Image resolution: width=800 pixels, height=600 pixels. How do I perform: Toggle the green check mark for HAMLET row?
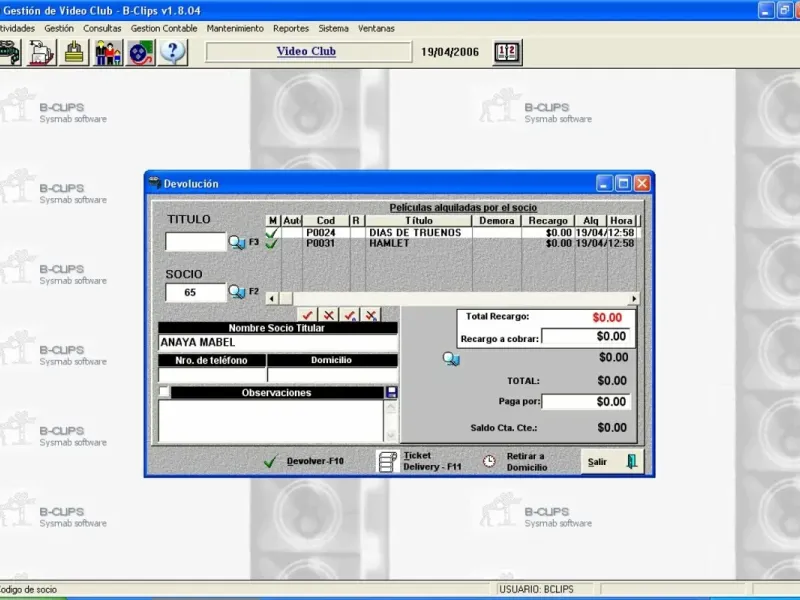(x=271, y=243)
